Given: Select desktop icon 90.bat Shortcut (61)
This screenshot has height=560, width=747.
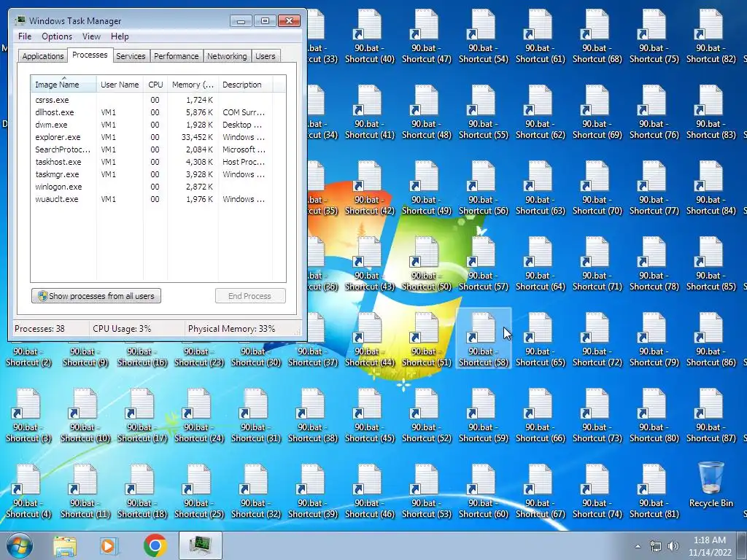Looking at the screenshot, I should tap(541, 37).
